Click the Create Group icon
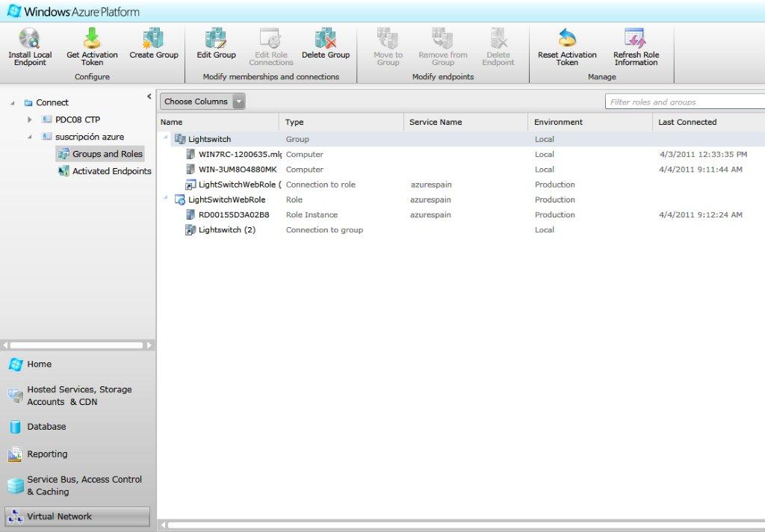This screenshot has height=532, width=765. point(153,38)
